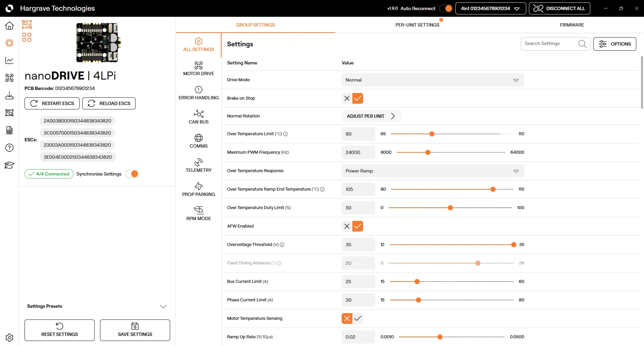Screen dimensions: 644x346
Task: Open the document log icon in sidebar
Action: click(9, 130)
